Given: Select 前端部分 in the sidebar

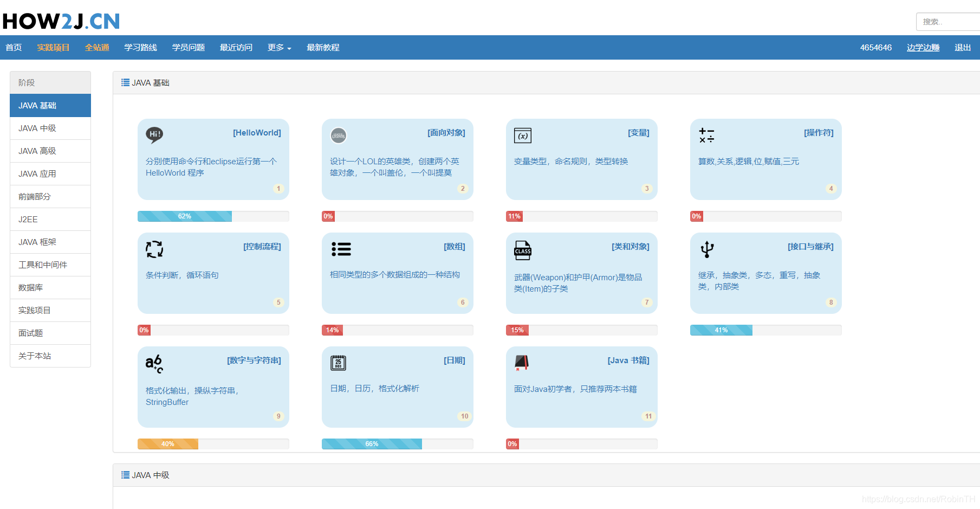Looking at the screenshot, I should (50, 197).
